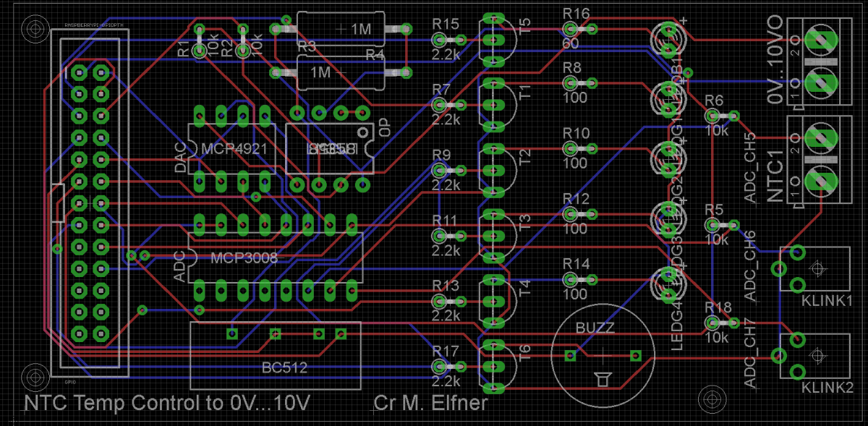The image size is (868, 426).
Task: Select the MCP3008 chip label
Action: pyautogui.click(x=244, y=257)
